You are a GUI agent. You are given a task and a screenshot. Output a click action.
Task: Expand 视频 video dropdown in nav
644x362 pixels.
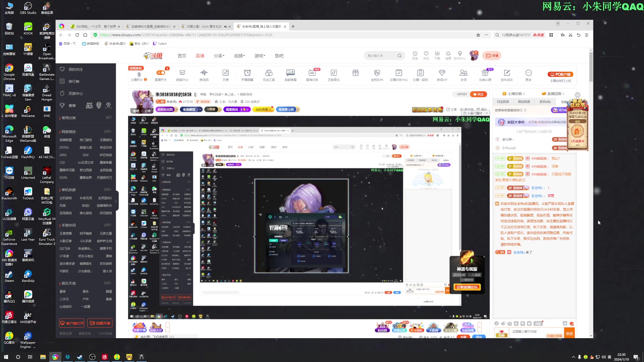(239, 56)
